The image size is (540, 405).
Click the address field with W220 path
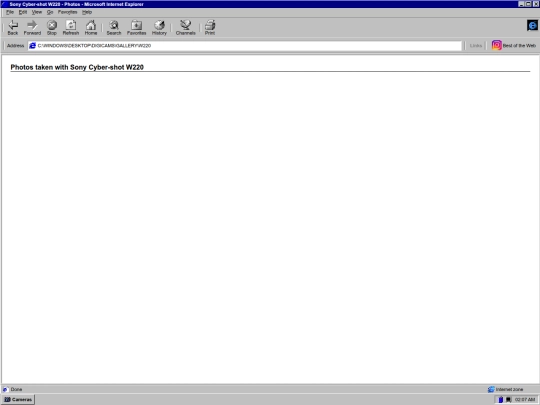tap(245, 45)
